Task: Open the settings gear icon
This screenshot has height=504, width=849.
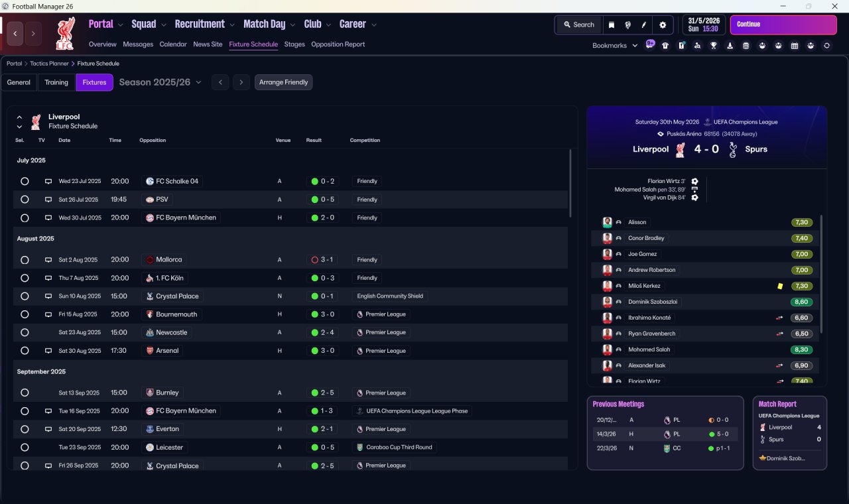Action: [x=662, y=25]
